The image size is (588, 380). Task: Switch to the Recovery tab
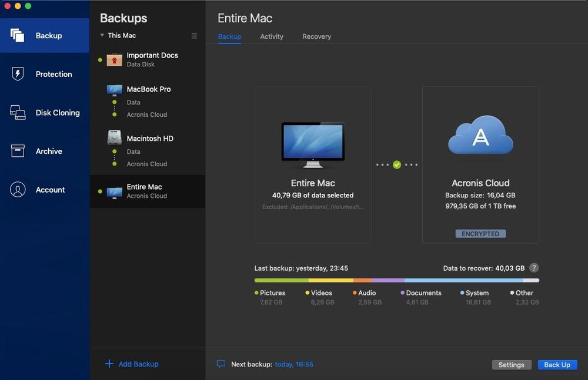(316, 36)
